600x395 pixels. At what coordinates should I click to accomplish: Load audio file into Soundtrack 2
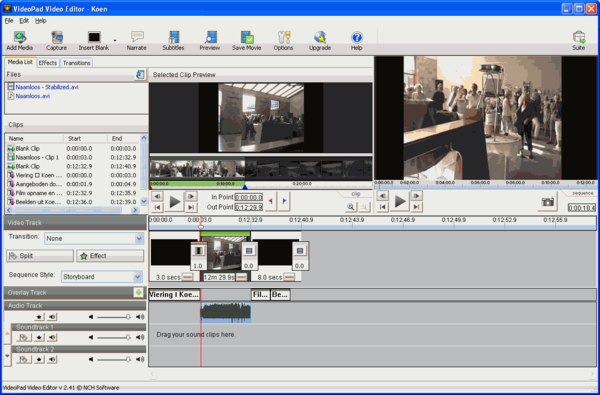[x=24, y=359]
